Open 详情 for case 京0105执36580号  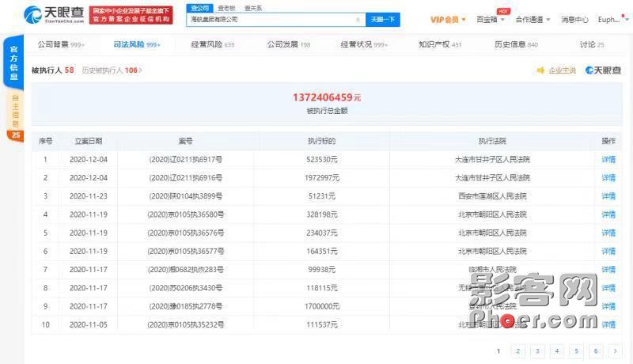[x=608, y=214]
